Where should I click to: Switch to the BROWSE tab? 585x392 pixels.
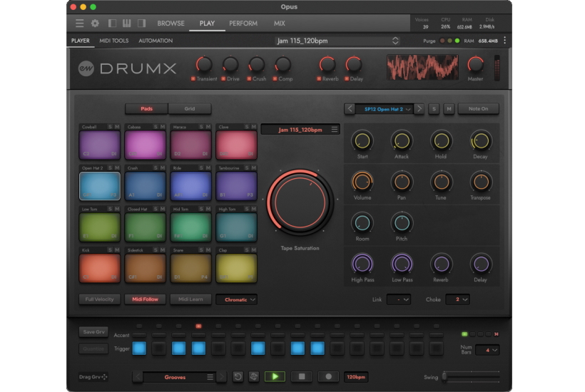click(x=171, y=23)
